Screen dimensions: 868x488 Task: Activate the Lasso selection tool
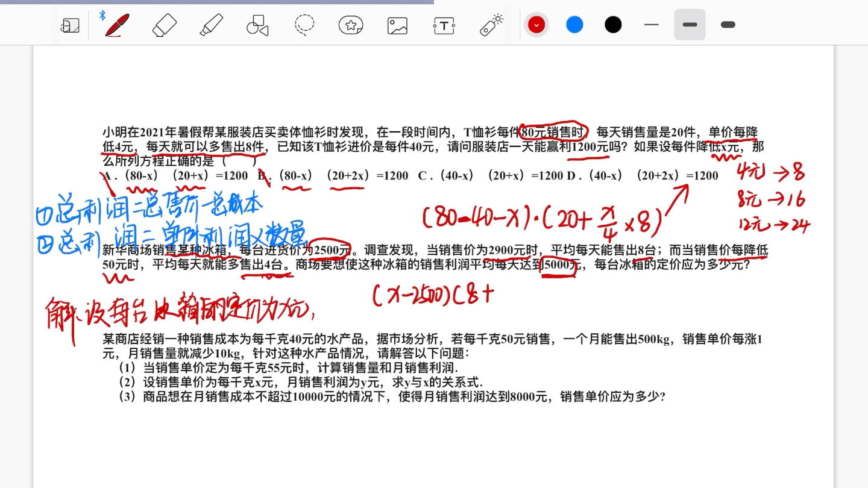pos(304,25)
